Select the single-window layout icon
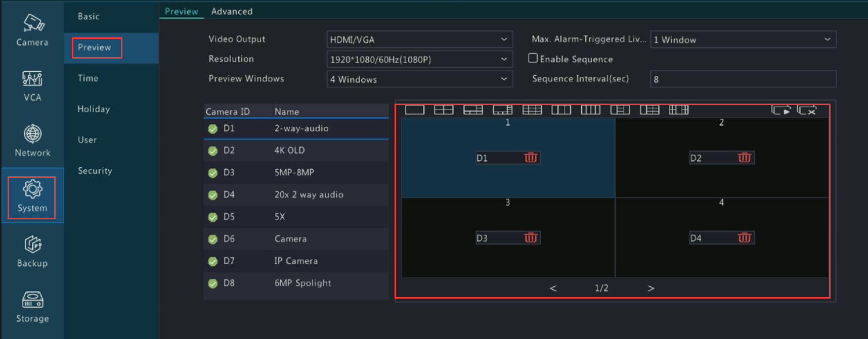 coord(414,110)
